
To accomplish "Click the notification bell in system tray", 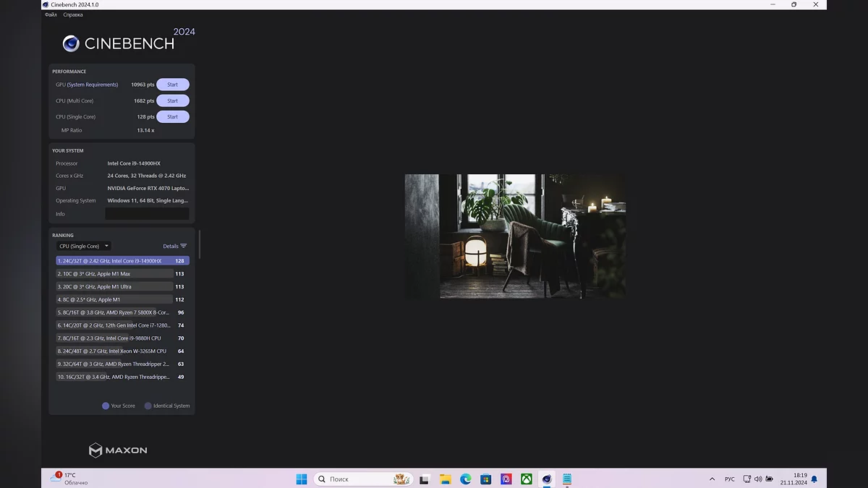I will point(814,479).
